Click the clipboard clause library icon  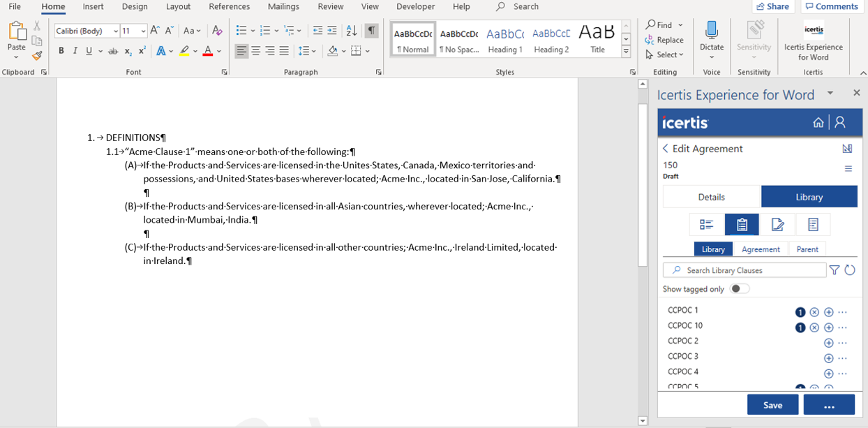tap(742, 224)
